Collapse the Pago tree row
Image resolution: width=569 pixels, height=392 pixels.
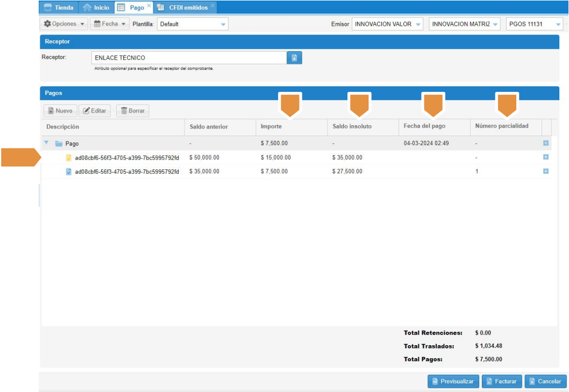(46, 143)
